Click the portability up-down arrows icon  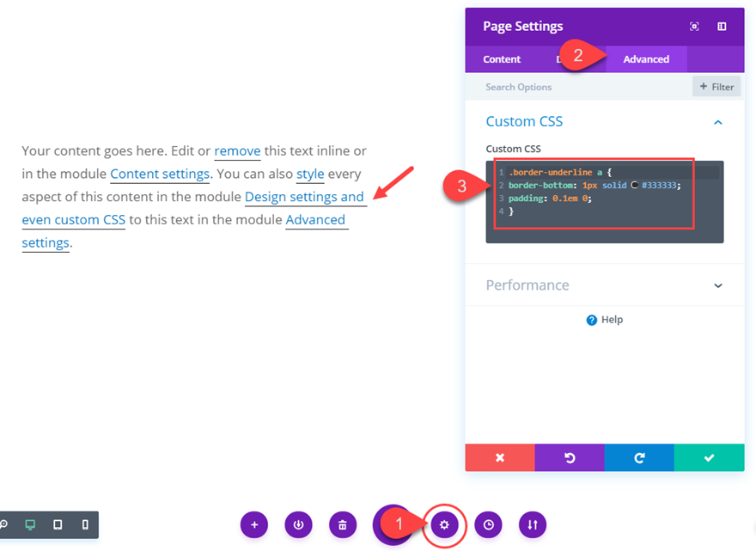click(533, 525)
